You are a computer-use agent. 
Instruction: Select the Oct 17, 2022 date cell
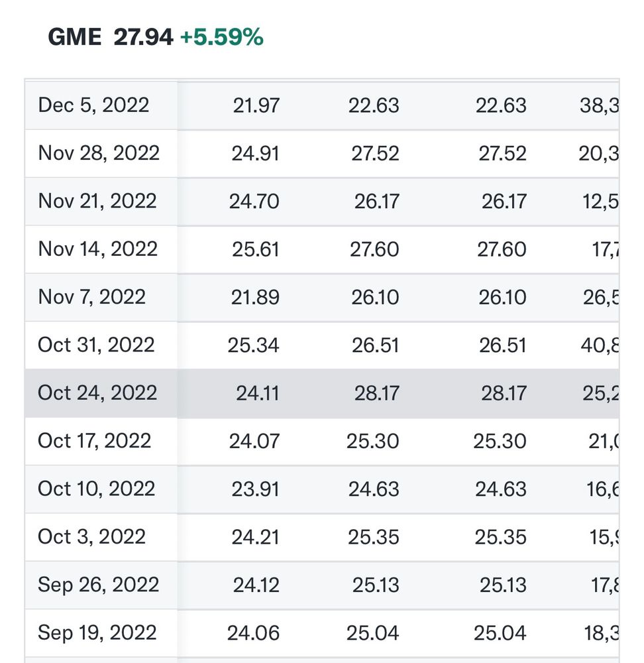95,440
